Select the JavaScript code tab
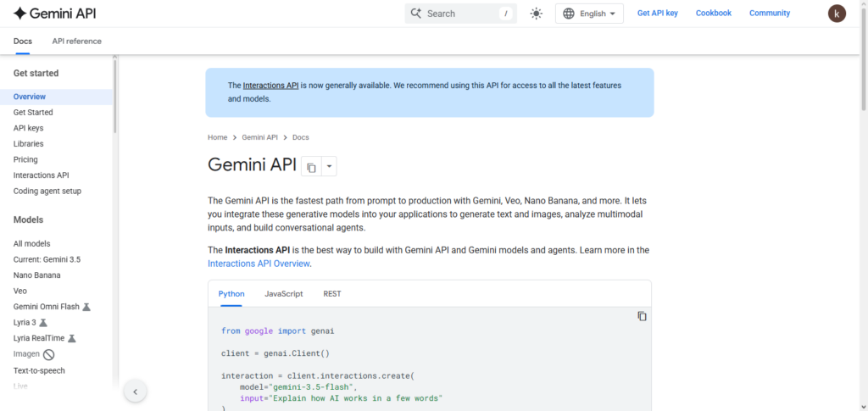 283,294
